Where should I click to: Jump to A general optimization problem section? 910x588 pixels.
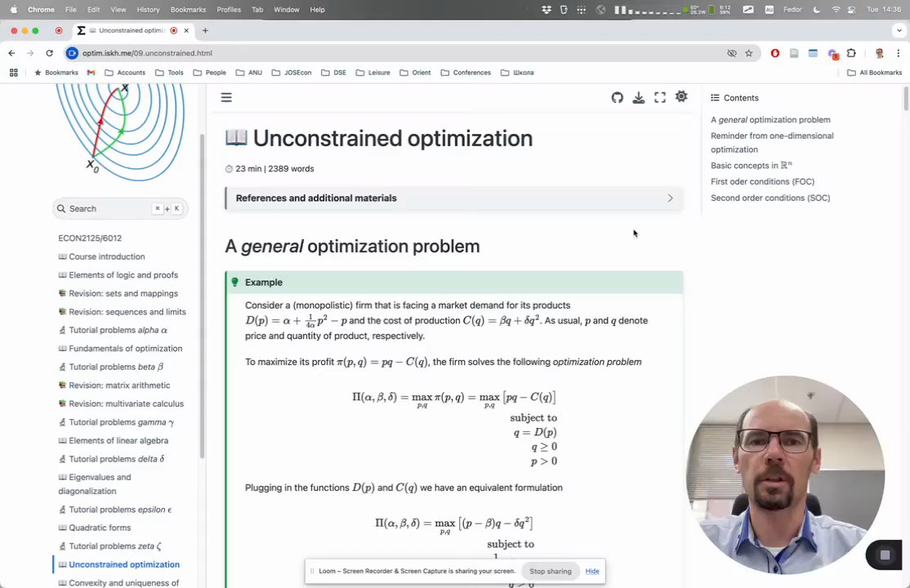click(x=770, y=119)
